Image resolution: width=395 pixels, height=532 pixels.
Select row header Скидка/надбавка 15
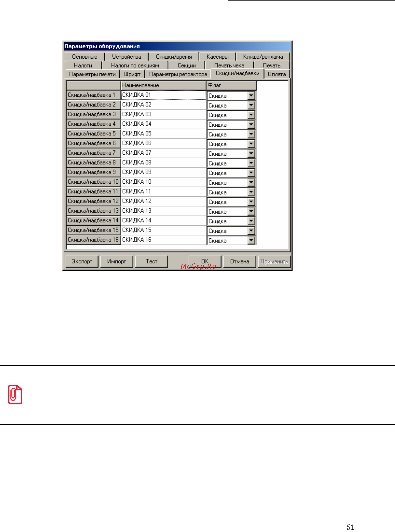[94, 230]
